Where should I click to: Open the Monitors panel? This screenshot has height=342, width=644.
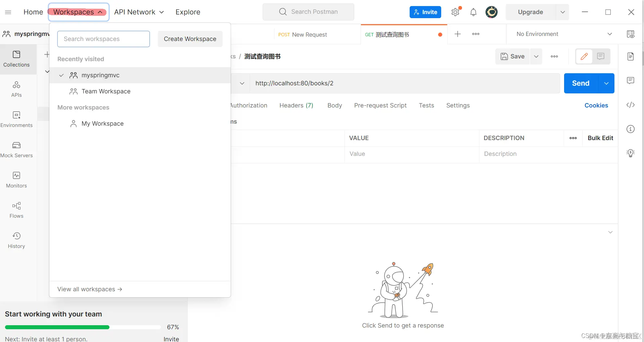click(16, 180)
